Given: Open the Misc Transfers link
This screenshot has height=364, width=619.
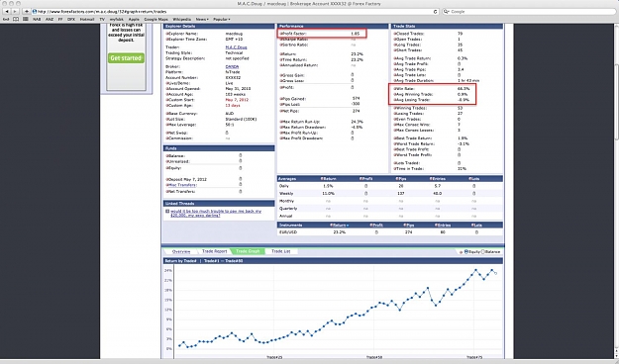Looking at the screenshot, I should click(183, 185).
